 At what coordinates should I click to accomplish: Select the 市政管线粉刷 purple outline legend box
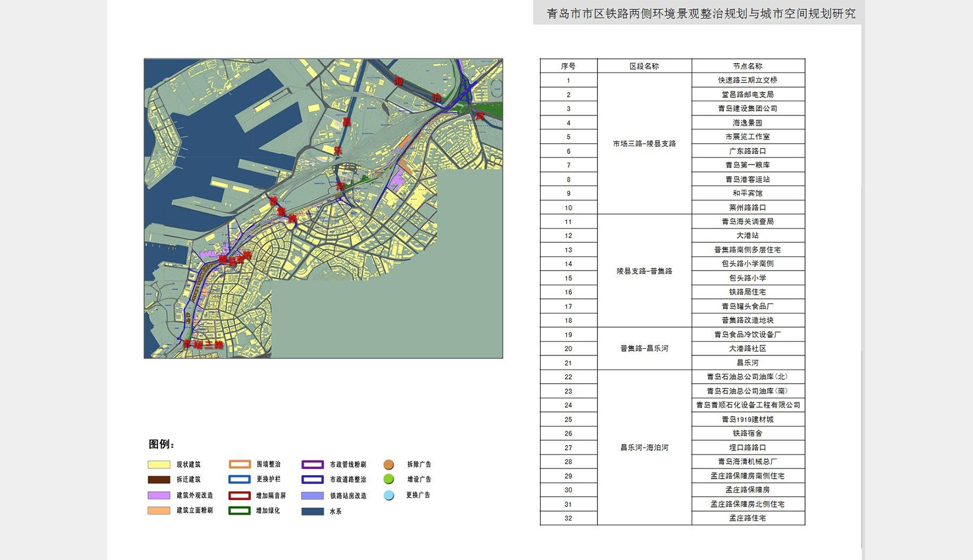[x=313, y=465]
